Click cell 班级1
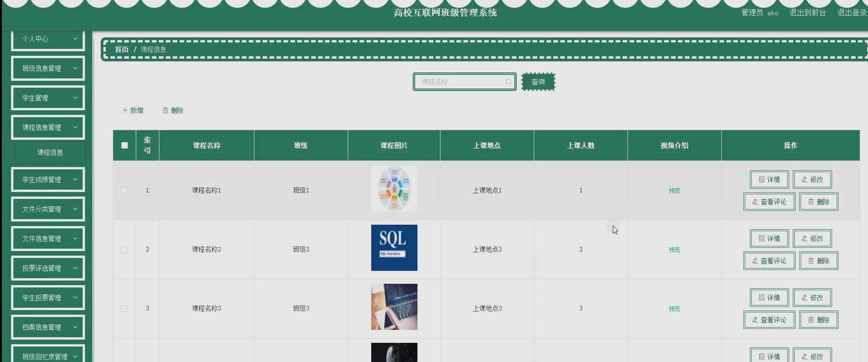The image size is (868, 362). pos(301,191)
